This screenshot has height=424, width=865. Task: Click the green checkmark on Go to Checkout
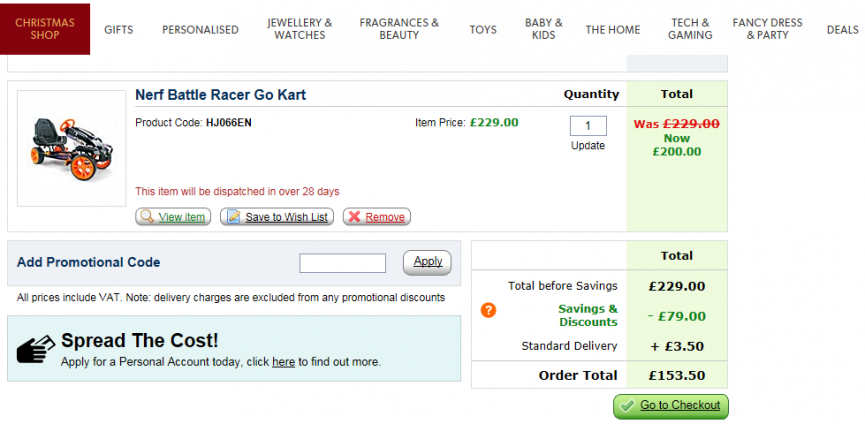(x=627, y=406)
